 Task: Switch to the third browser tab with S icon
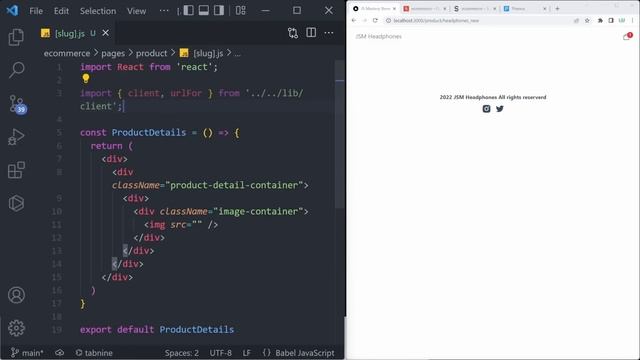474,9
